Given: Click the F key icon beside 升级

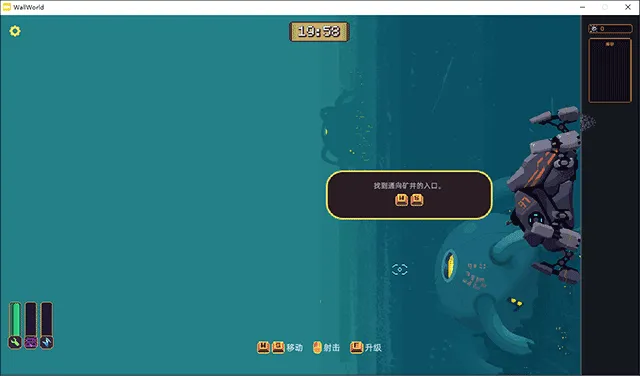Looking at the screenshot, I should 356,347.
